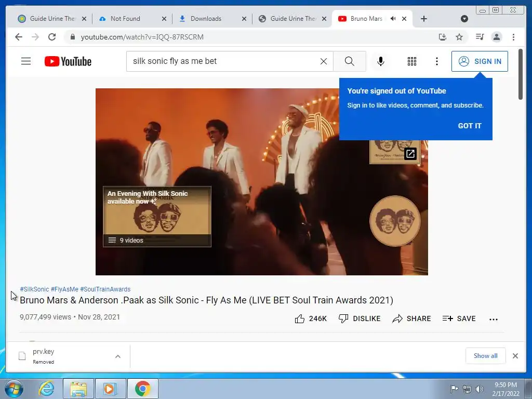
Task: Open the #FlyAsMe hashtag
Action: (64, 289)
